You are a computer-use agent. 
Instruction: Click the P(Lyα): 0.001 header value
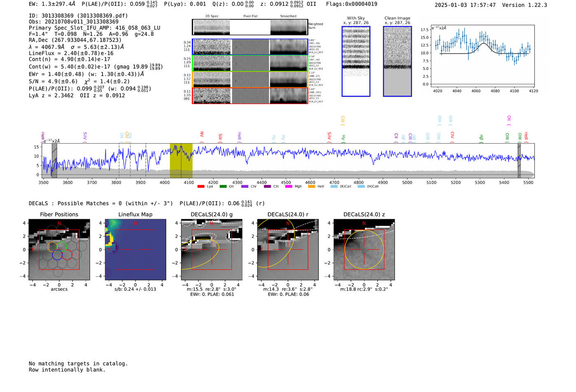coord(185,4)
